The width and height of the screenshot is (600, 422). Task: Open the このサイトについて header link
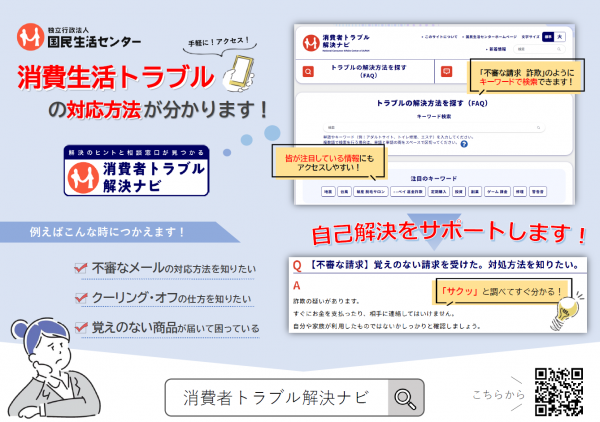[x=439, y=37]
